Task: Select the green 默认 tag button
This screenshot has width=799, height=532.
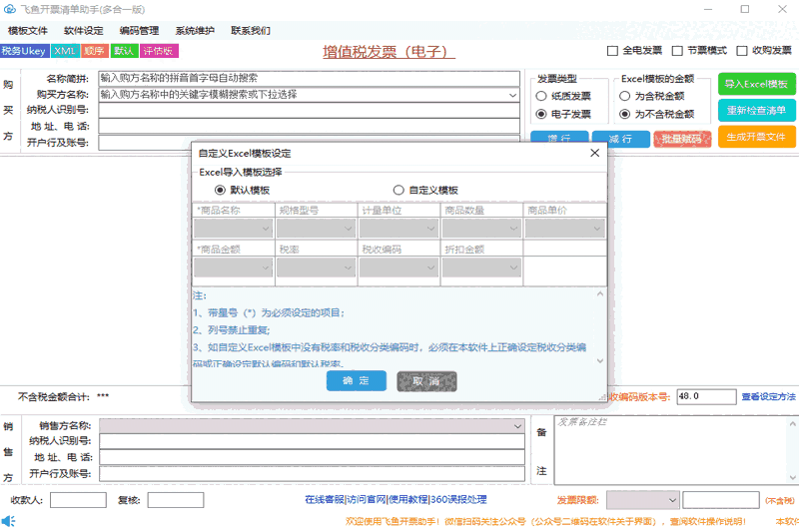Action: pos(124,51)
